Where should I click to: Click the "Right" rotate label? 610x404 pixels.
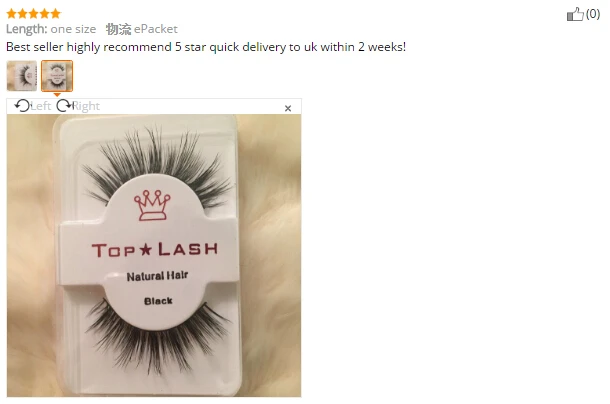click(x=86, y=106)
